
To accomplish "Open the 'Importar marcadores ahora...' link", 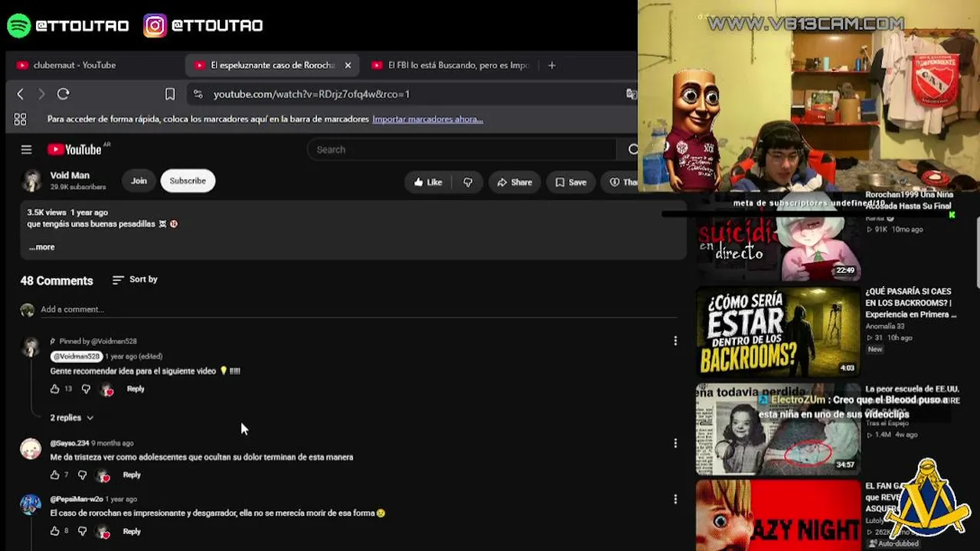I will pyautogui.click(x=427, y=119).
